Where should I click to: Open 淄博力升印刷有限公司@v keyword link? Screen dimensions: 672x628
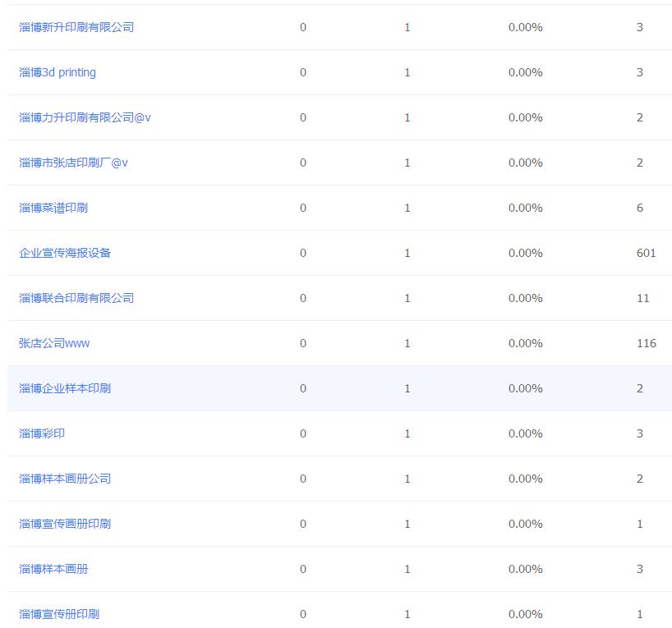85,117
